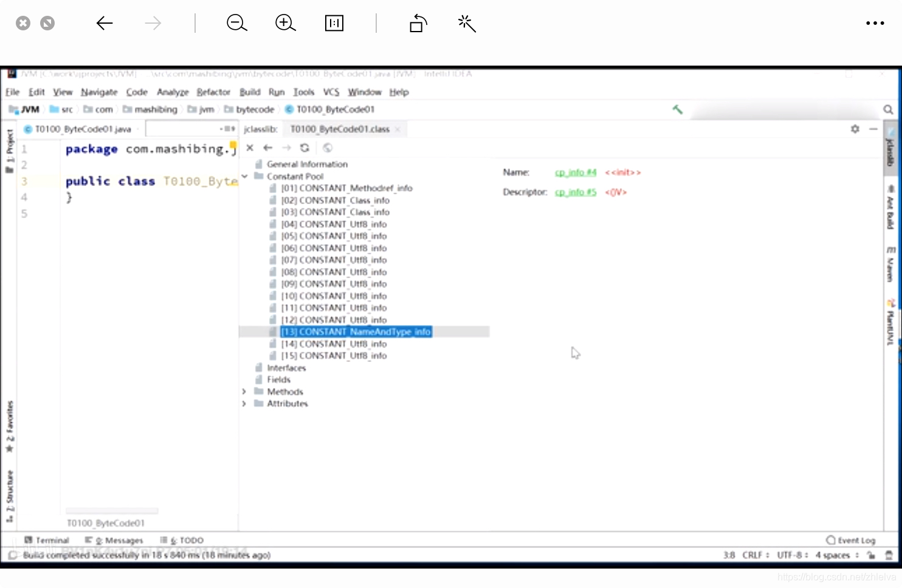
Task: Select the Fields tree item
Action: pyautogui.click(x=279, y=380)
